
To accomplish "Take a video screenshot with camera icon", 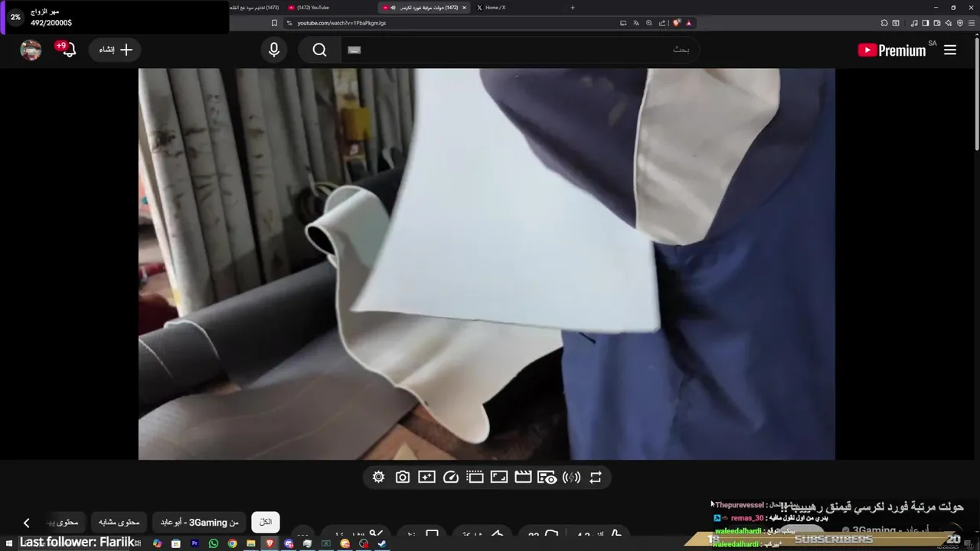I will pyautogui.click(x=402, y=477).
